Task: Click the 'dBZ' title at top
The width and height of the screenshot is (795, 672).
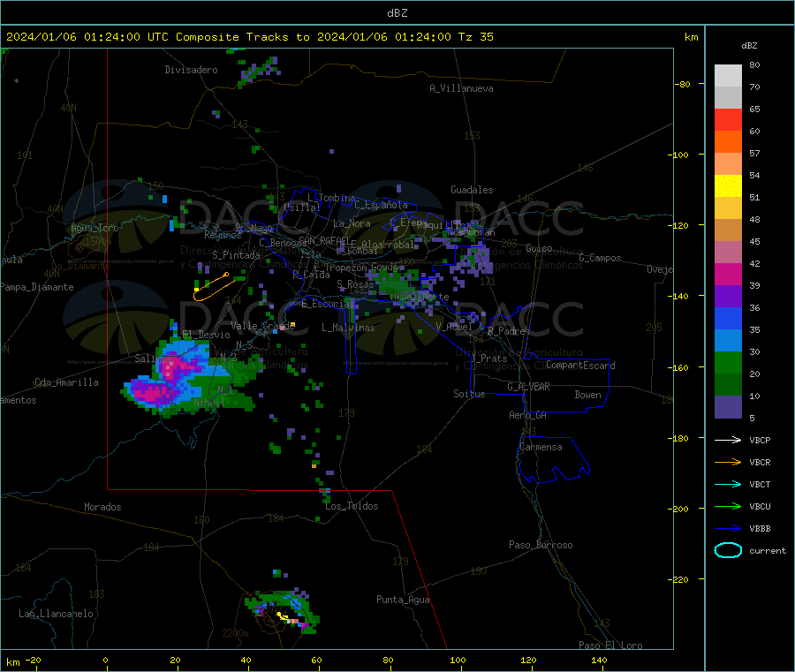Action: [397, 12]
